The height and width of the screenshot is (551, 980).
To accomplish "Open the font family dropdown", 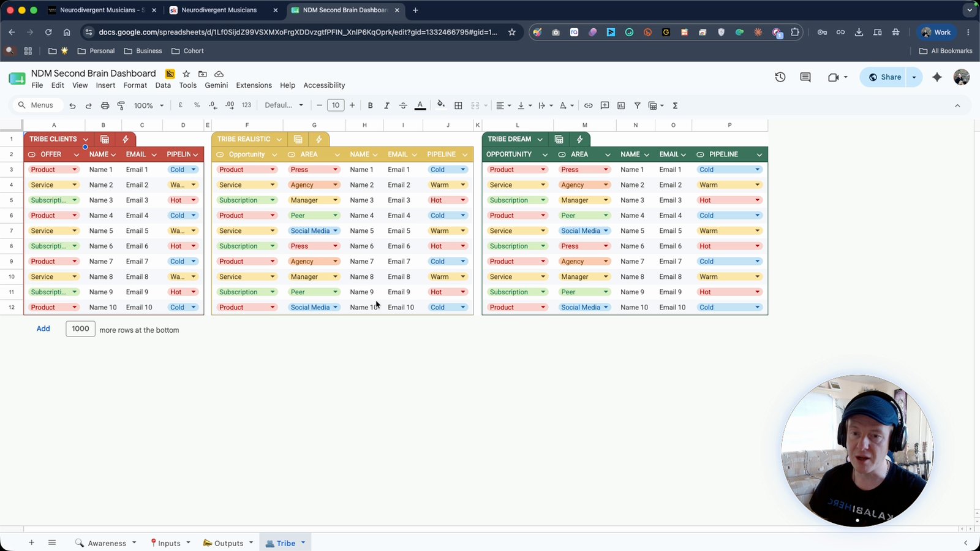I will [x=284, y=105].
